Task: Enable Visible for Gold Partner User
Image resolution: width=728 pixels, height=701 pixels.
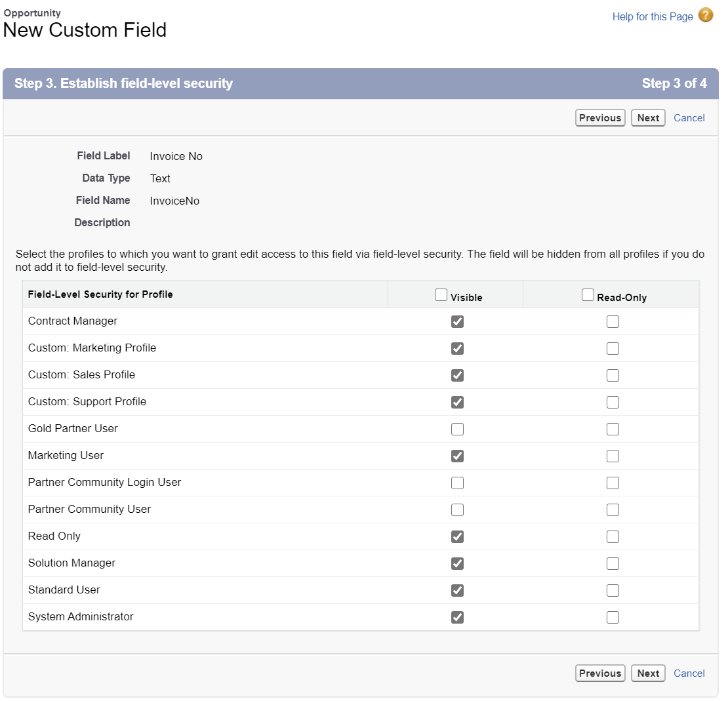Action: (x=458, y=430)
